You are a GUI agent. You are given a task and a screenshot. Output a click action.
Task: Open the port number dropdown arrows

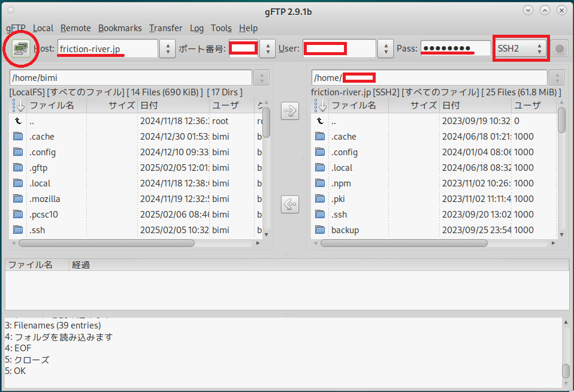point(268,49)
